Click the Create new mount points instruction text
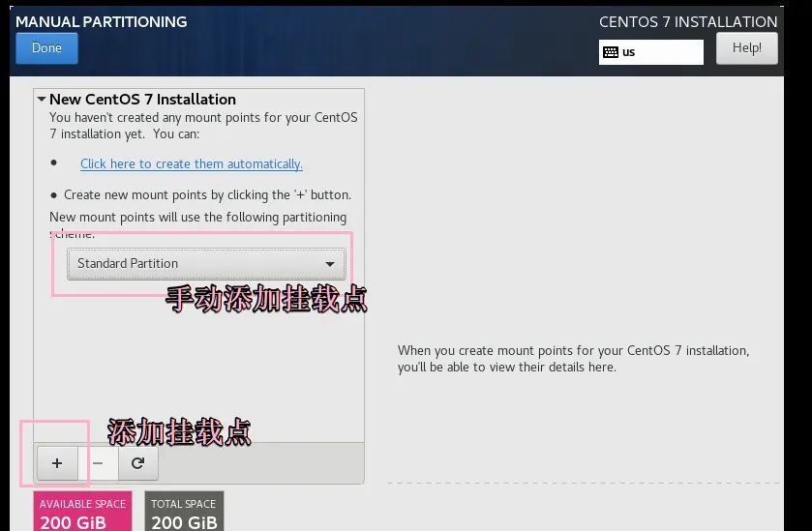This screenshot has width=812, height=531. point(207,195)
